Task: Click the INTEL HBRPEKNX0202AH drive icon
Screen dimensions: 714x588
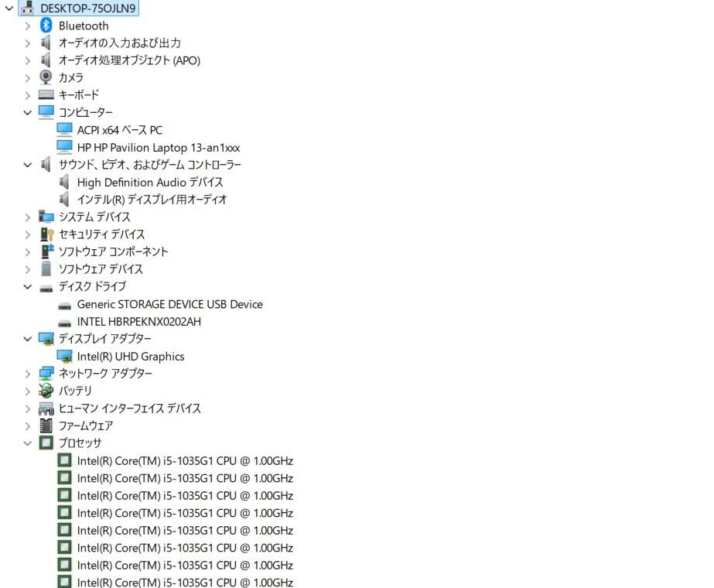Action: point(65,323)
